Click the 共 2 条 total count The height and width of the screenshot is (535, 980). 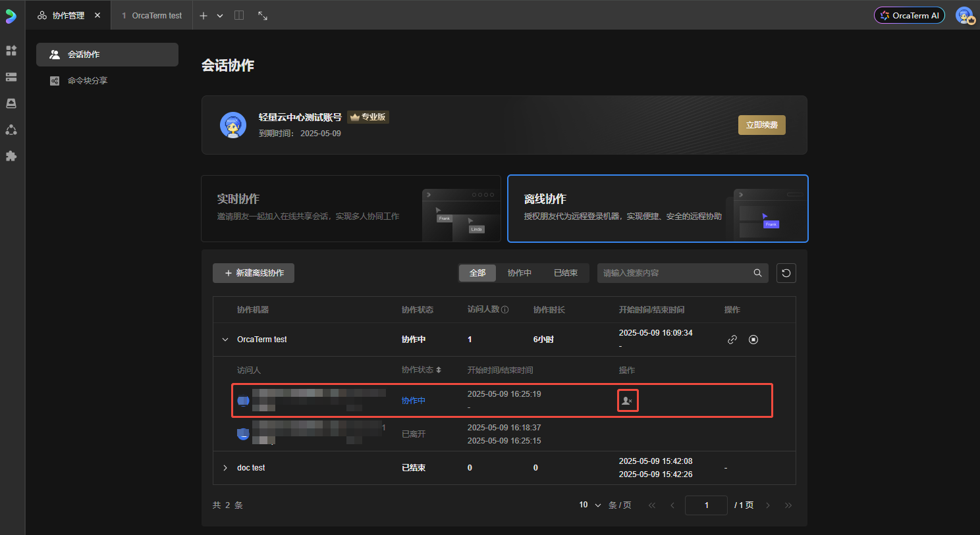click(x=228, y=505)
